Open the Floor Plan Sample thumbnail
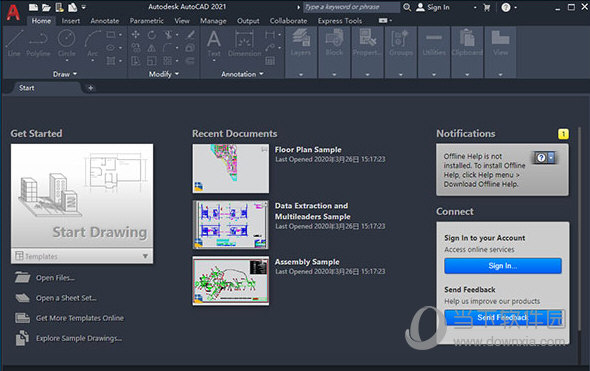This screenshot has width=590, height=371. click(x=231, y=169)
